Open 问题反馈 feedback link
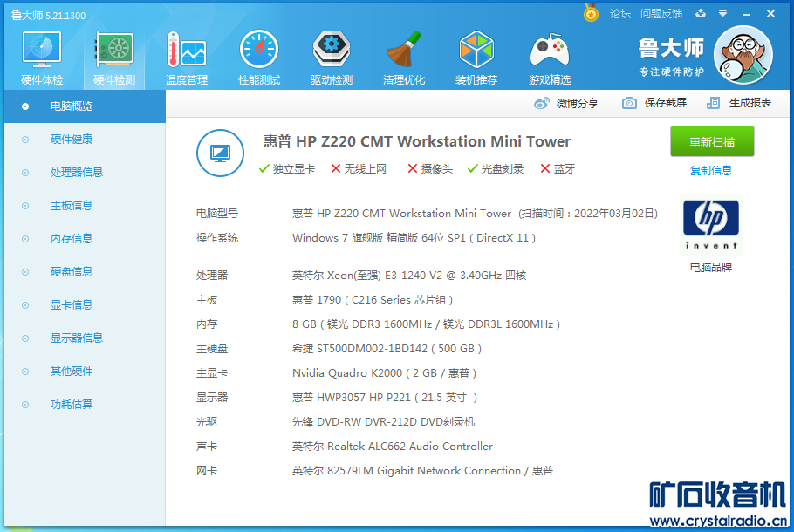The width and height of the screenshot is (794, 532). pyautogui.click(x=661, y=14)
